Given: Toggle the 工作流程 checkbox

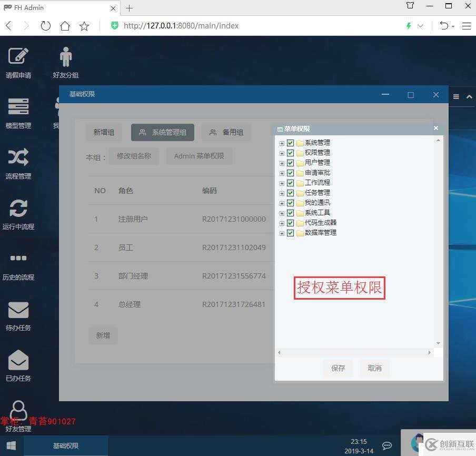Looking at the screenshot, I should point(290,183).
